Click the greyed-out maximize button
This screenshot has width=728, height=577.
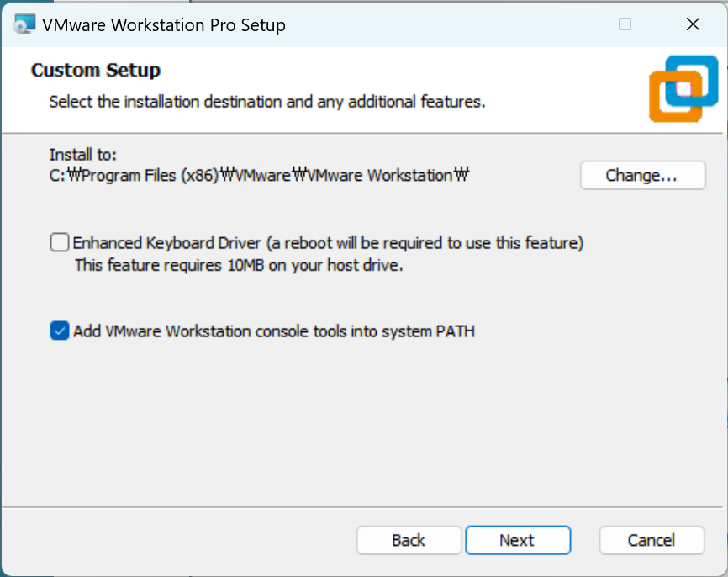[625, 24]
